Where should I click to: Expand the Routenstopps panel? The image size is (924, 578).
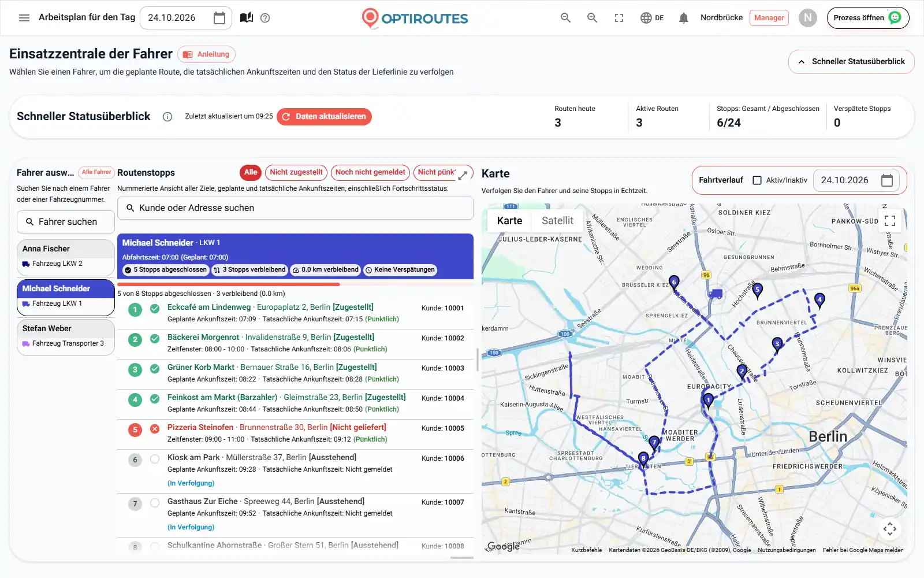click(463, 175)
